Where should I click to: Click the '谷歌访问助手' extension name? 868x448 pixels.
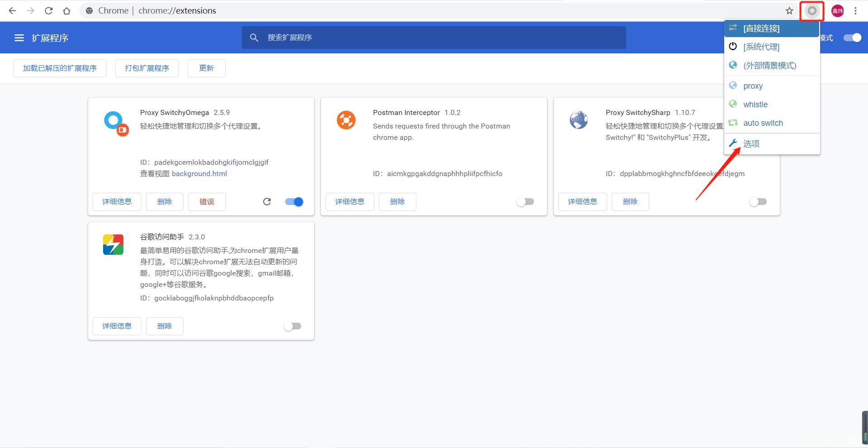[x=162, y=237]
